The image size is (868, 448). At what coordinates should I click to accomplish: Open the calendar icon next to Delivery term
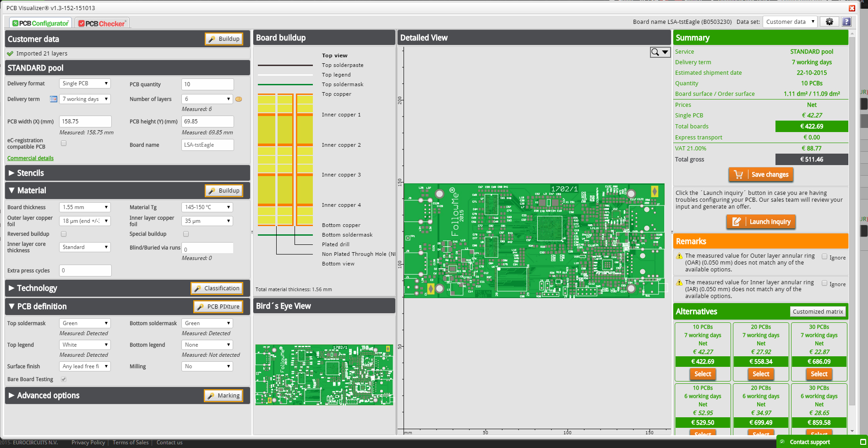click(x=54, y=99)
